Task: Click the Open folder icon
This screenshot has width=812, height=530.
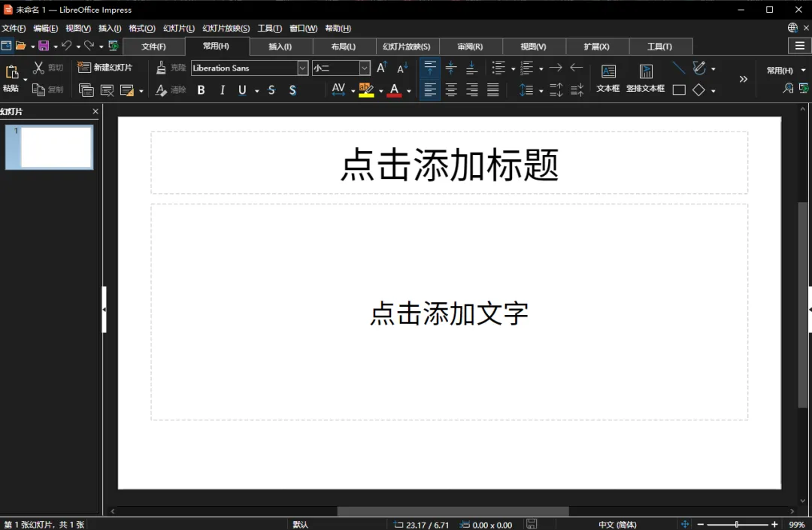Action: pyautogui.click(x=21, y=46)
